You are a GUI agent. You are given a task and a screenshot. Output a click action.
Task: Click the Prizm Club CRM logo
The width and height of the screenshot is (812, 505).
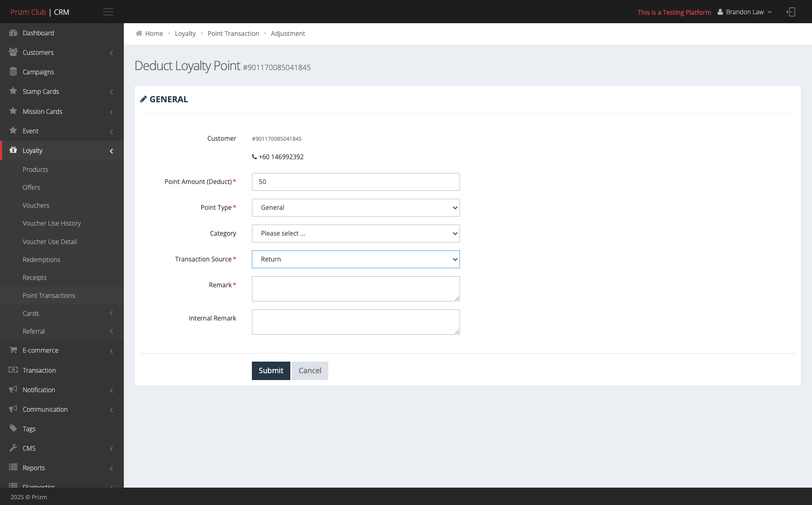40,12
